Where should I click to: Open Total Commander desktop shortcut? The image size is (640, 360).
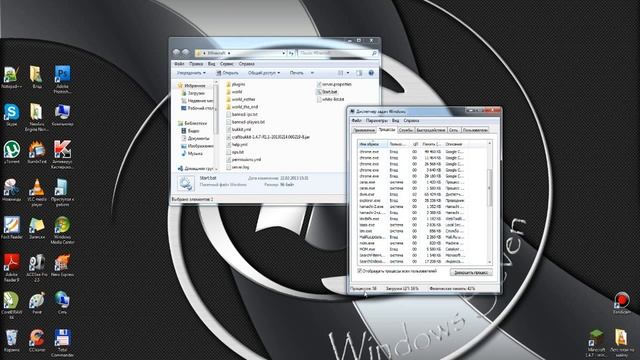[x=62, y=343]
